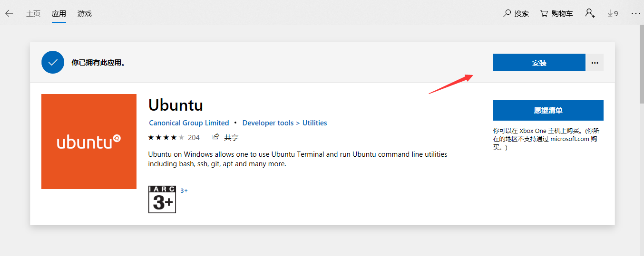Open the 主页 tab
Image resolution: width=644 pixels, height=256 pixels.
click(33, 13)
